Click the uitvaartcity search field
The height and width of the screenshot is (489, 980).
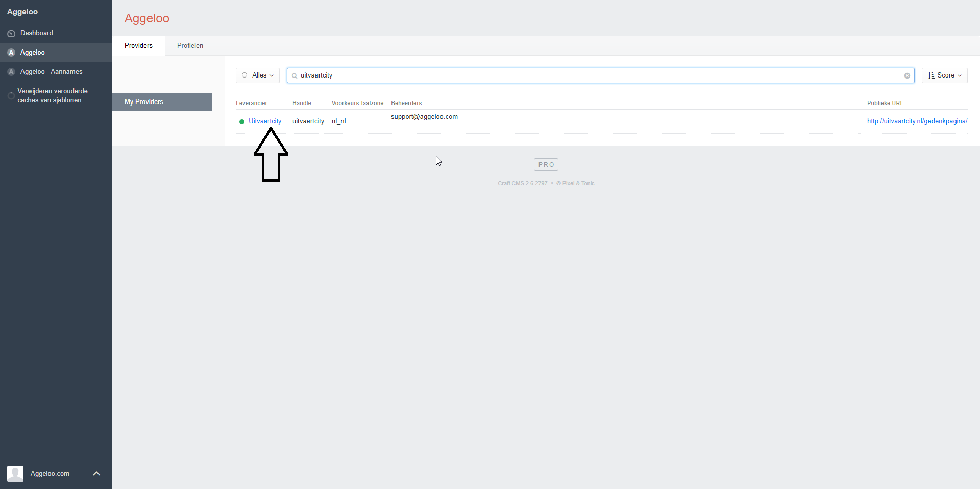[x=600, y=75]
